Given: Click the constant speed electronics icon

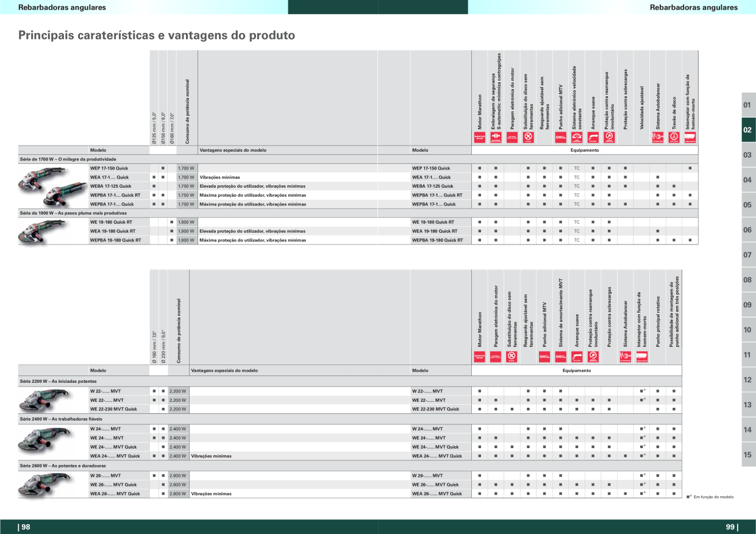Looking at the screenshot, I should tap(577, 137).
